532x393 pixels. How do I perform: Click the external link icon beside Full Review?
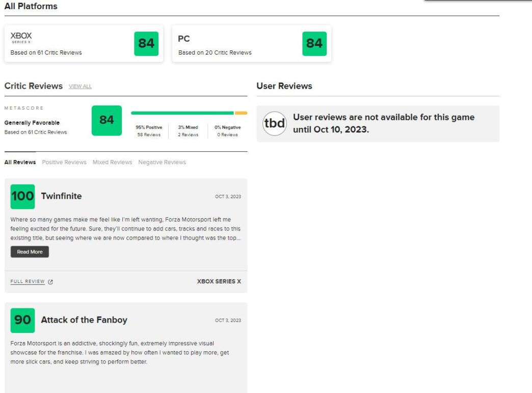tap(50, 282)
